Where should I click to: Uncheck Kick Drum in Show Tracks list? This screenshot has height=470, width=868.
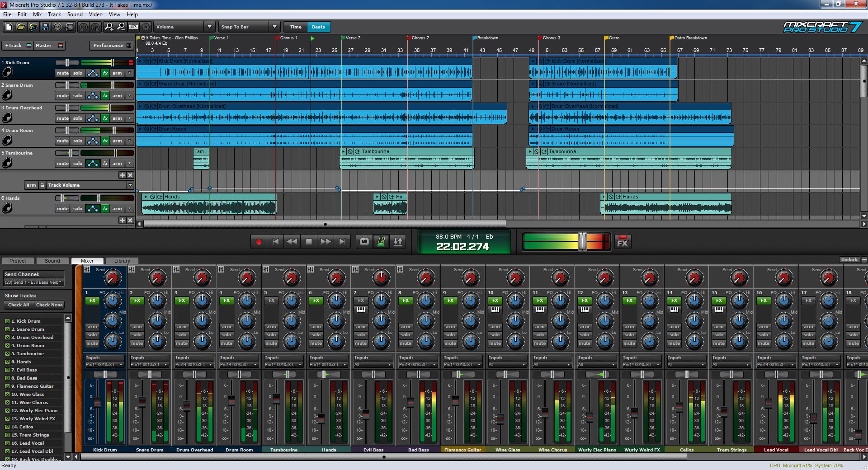click(x=7, y=321)
